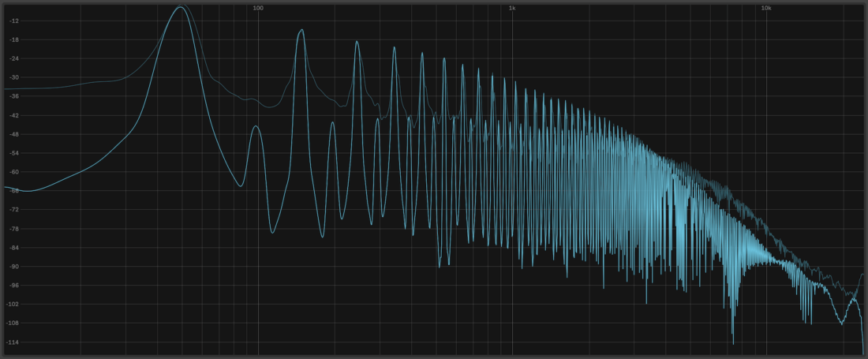
Task: Click the -84 dB level label
Action: pos(14,247)
